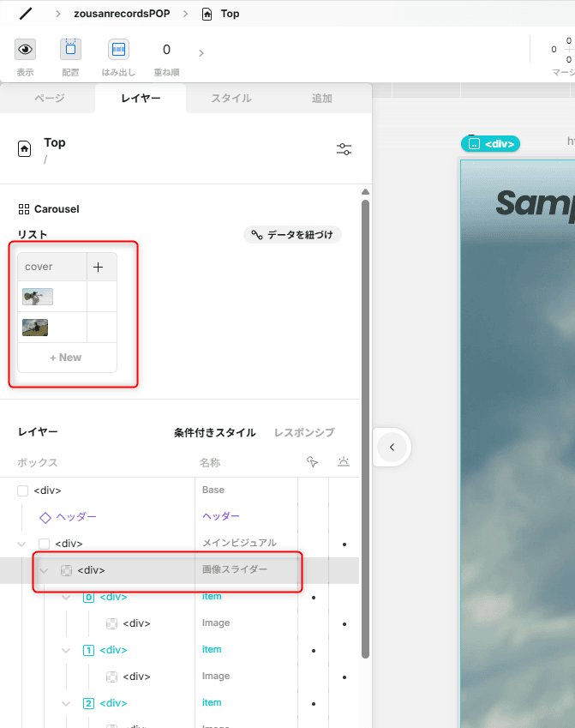Click the home page icon beside Top title
Image resolution: width=575 pixels, height=728 pixels.
[x=25, y=149]
